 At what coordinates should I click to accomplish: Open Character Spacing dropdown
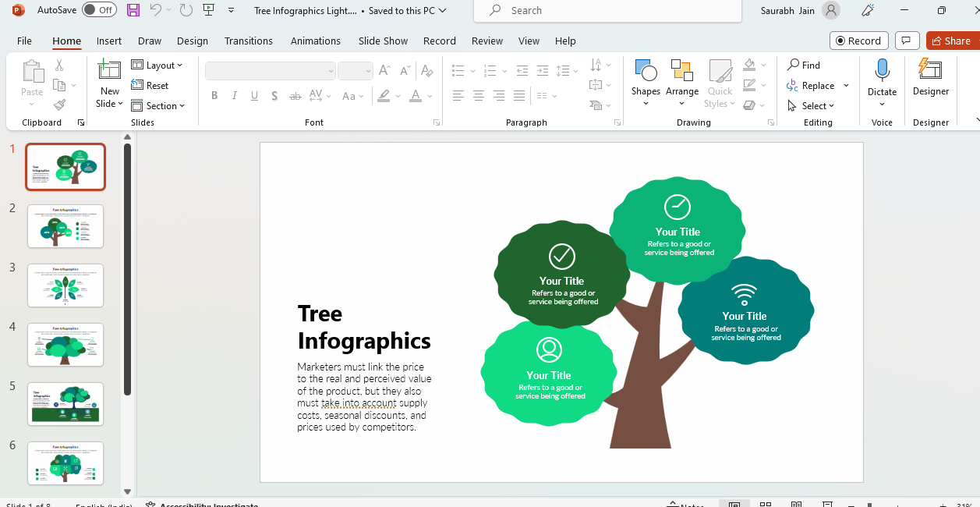tap(319, 96)
